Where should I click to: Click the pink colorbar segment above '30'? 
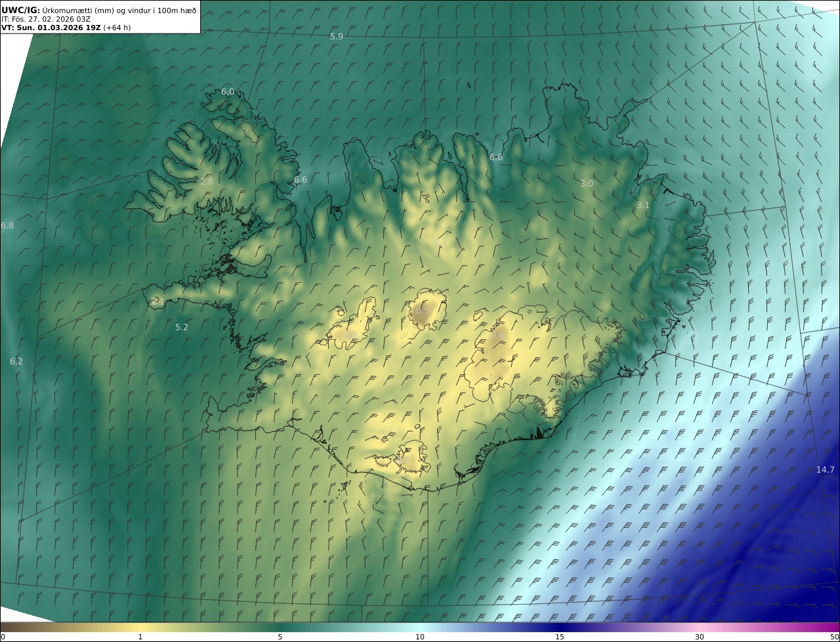700,627
